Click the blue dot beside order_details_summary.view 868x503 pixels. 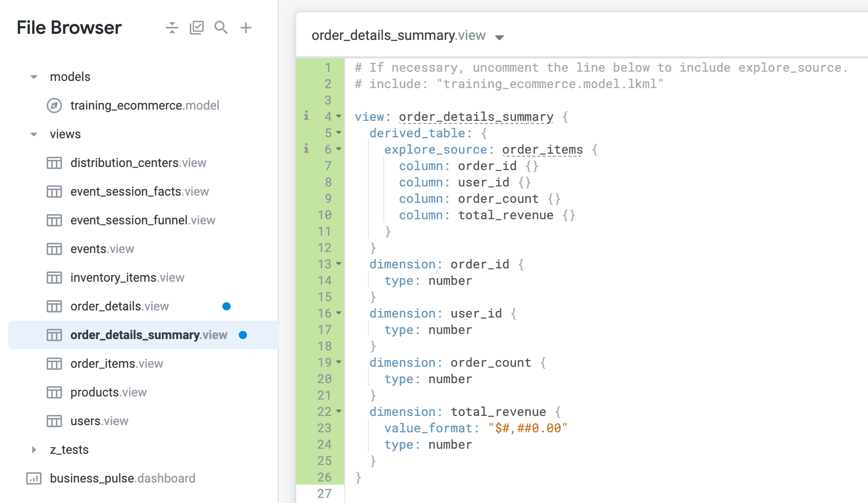[243, 335]
